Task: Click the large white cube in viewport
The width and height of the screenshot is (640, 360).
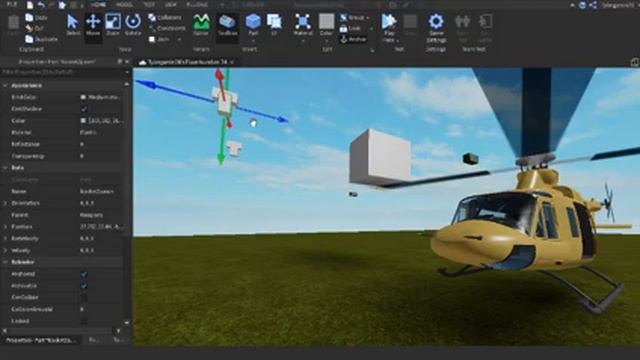Action: (x=380, y=158)
